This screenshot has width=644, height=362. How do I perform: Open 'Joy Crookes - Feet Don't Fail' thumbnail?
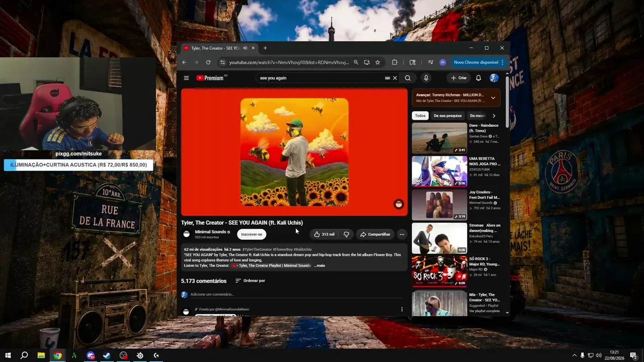pos(439,205)
